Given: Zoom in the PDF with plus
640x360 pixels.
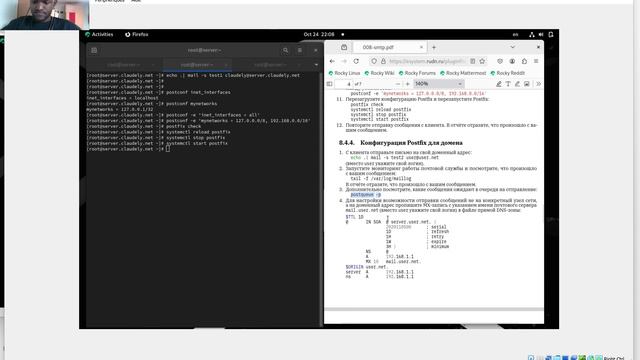Looking at the screenshot, I should 407,84.
